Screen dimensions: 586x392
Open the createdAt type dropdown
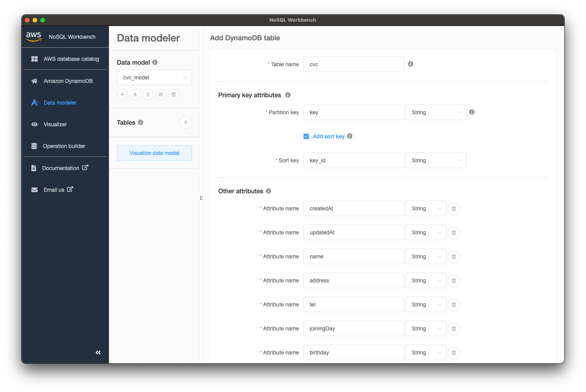point(426,208)
